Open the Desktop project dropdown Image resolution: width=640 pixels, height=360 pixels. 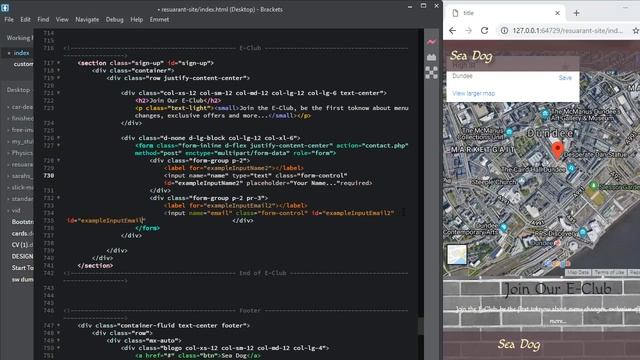18,90
